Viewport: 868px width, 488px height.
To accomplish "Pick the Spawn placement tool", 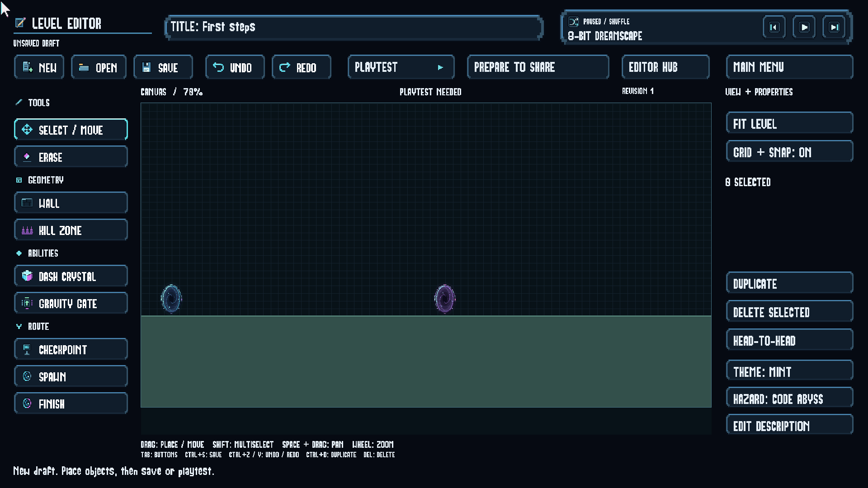I will click(x=71, y=376).
